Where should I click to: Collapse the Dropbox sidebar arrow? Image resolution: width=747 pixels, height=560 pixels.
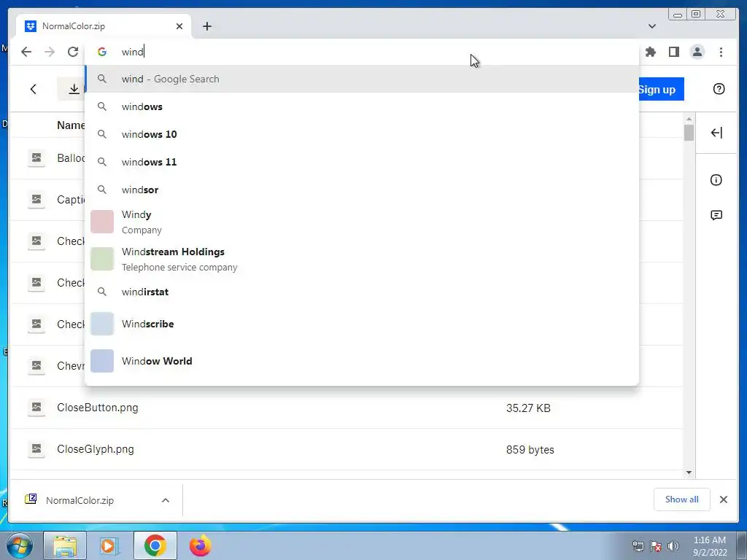[716, 133]
